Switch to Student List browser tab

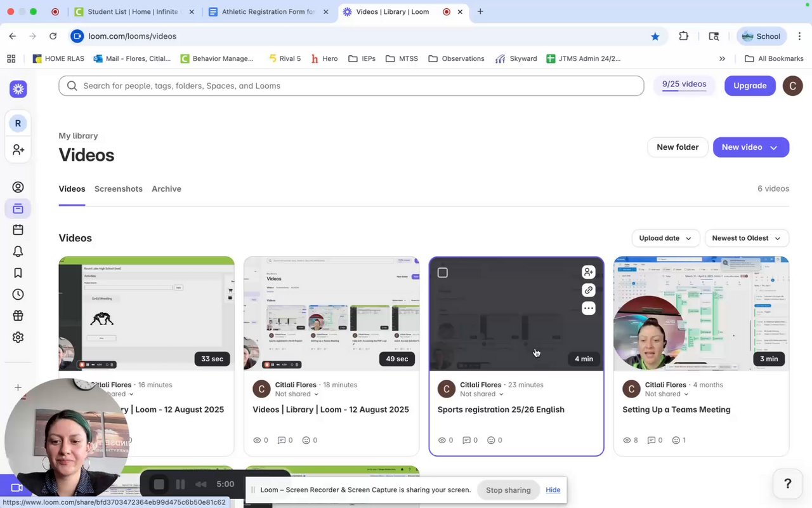pos(134,11)
